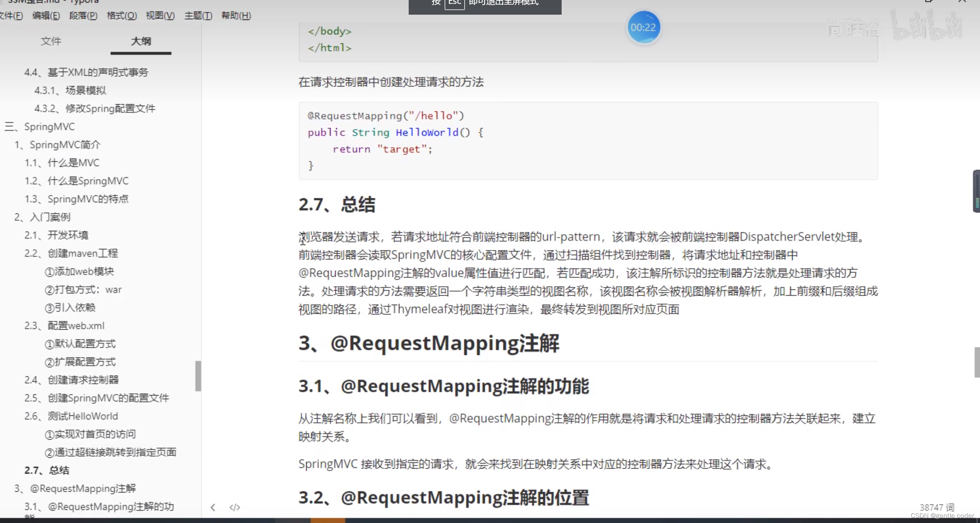Collapse the sidebar using the left arrow icon
Screen dimensions: 980x523
(x=212, y=507)
